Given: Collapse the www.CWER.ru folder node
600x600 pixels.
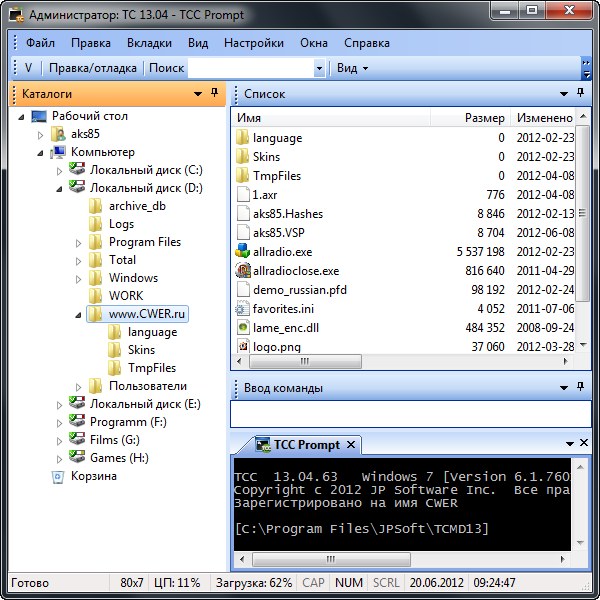Looking at the screenshot, I should coord(80,315).
